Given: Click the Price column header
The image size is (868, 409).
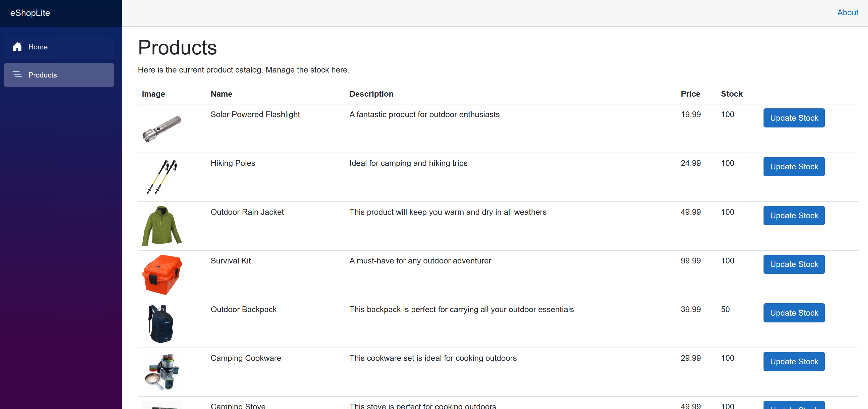Looking at the screenshot, I should coord(690,94).
